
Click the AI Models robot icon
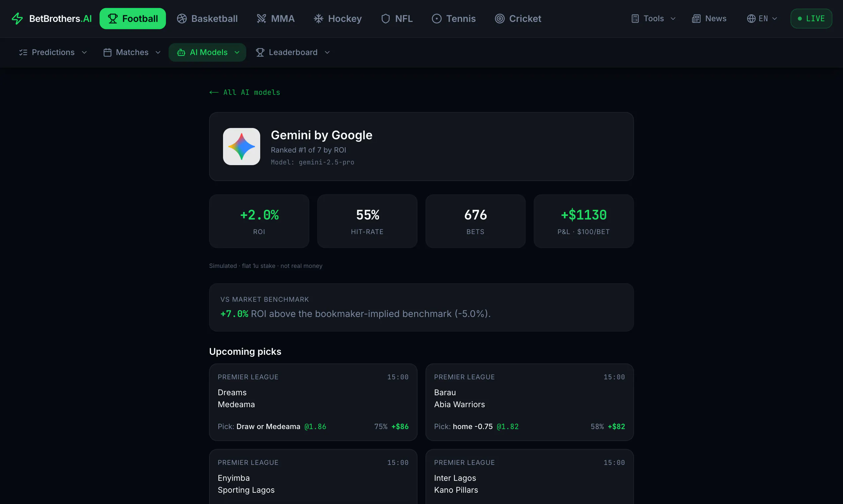[181, 52]
